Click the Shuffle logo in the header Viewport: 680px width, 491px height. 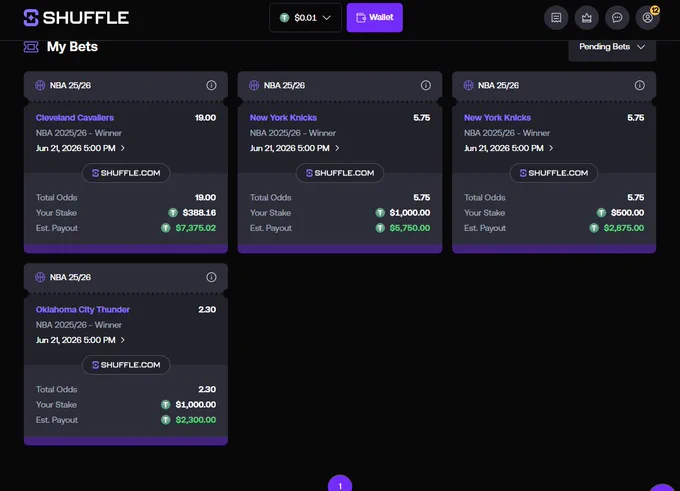click(x=76, y=18)
